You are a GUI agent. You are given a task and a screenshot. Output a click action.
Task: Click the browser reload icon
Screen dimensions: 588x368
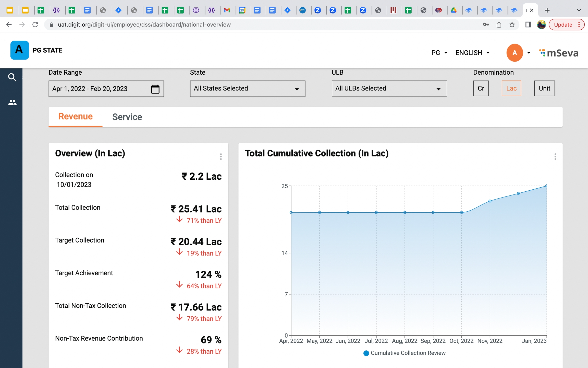(35, 25)
